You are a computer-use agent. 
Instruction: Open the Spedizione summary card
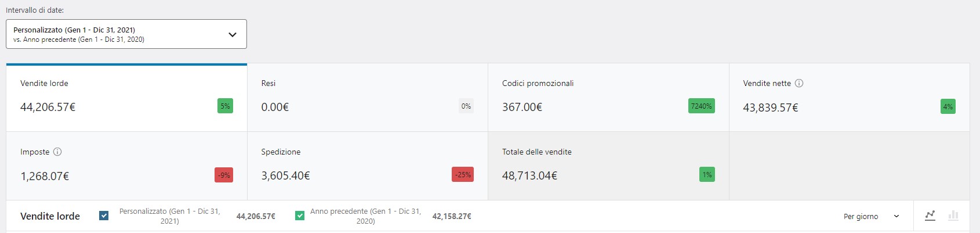coord(367,166)
